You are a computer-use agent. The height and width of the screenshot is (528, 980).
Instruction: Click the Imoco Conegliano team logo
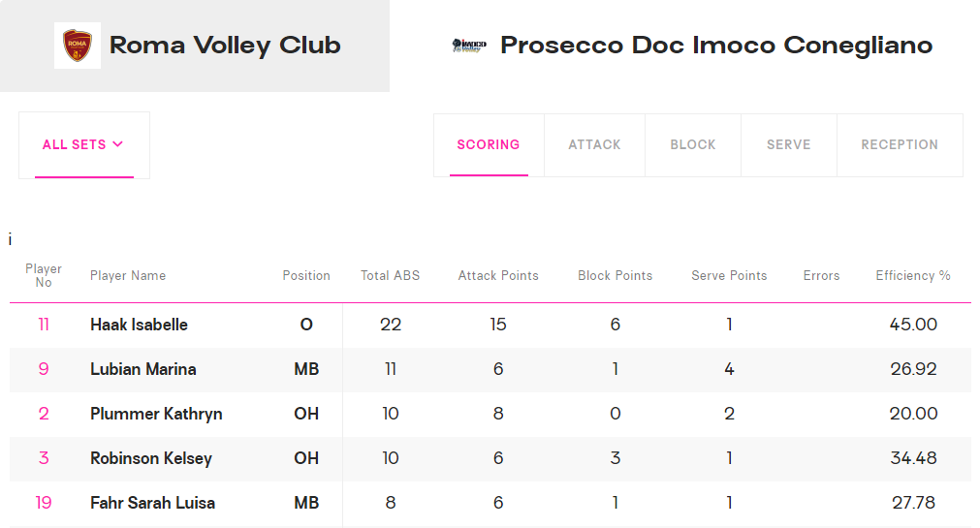pos(469,46)
